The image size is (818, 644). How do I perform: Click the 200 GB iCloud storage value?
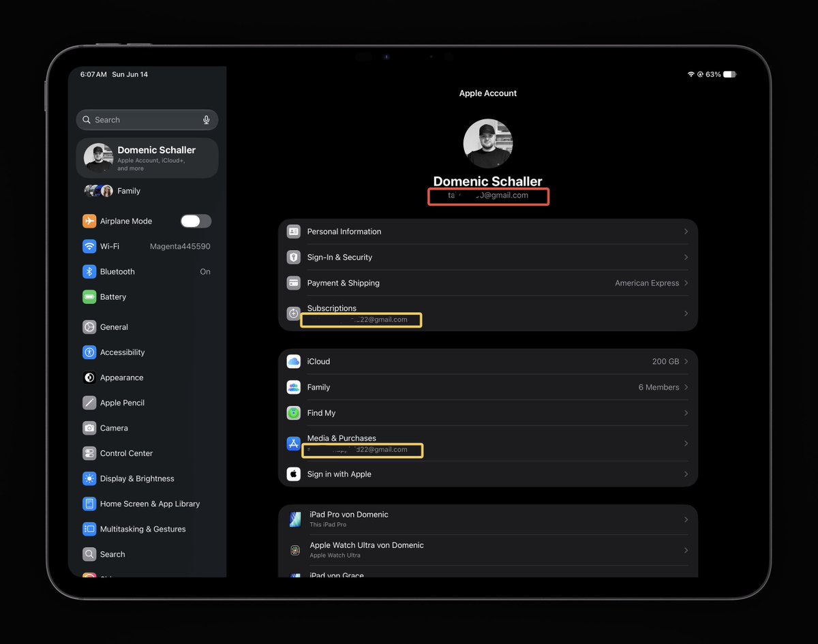click(x=665, y=361)
